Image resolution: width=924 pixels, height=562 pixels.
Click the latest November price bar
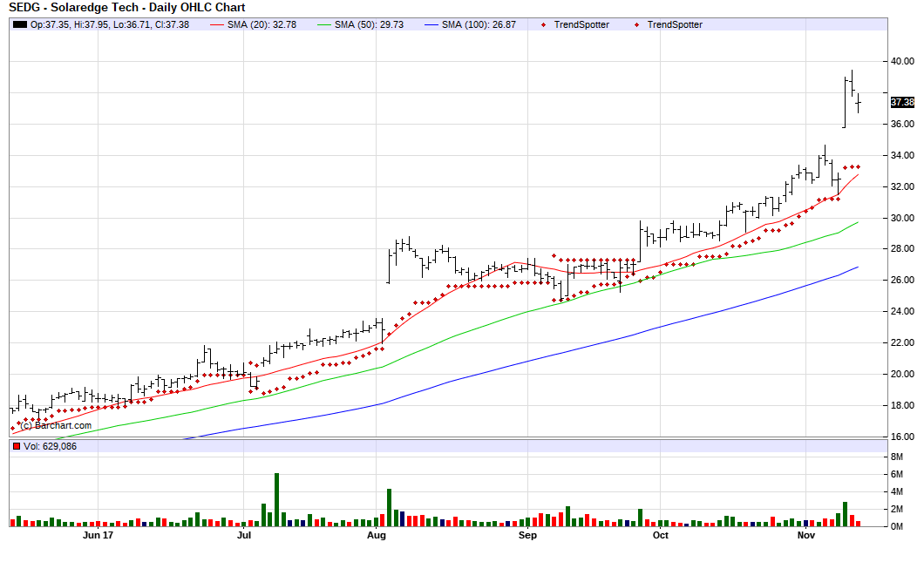859,103
